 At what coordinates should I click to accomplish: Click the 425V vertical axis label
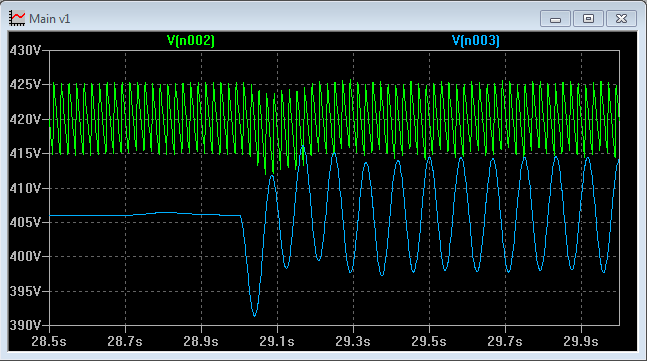tap(25, 85)
